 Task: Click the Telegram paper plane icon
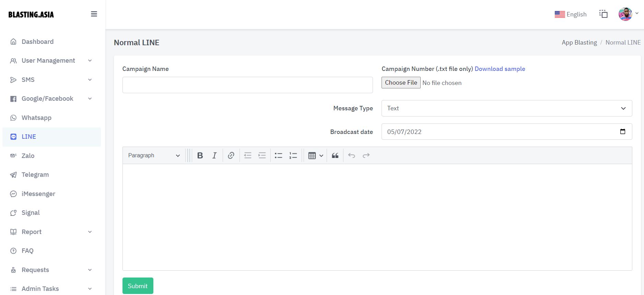tap(13, 175)
